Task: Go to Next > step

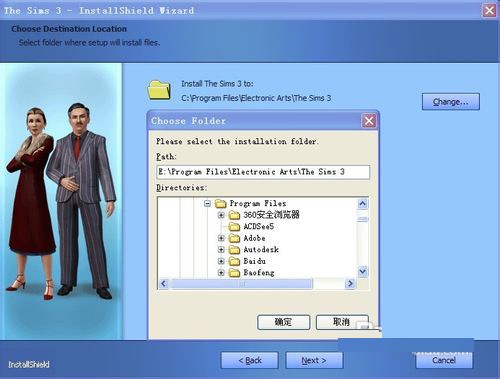Action: 314,360
